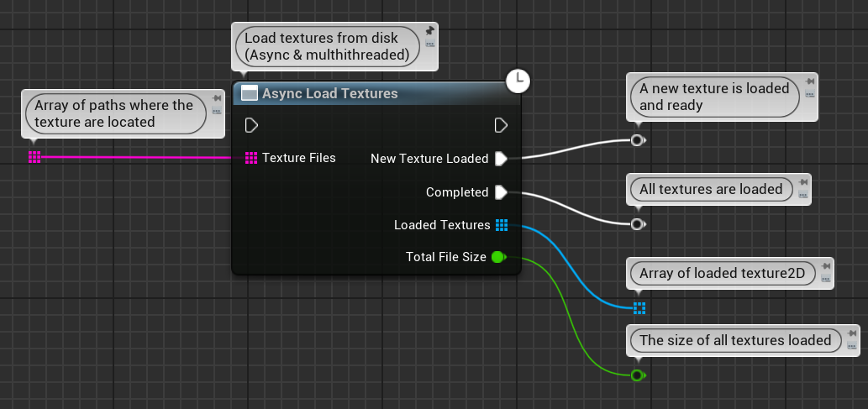Click the Loaded Textures blue array pin

coord(502,225)
